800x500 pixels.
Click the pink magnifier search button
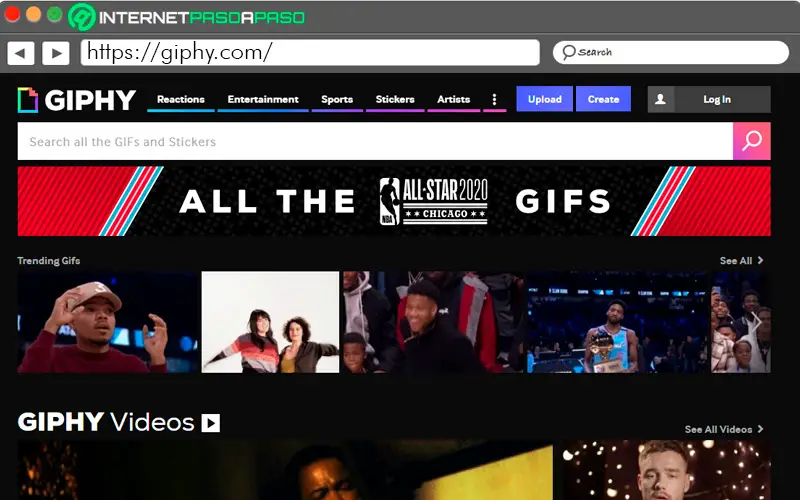752,141
